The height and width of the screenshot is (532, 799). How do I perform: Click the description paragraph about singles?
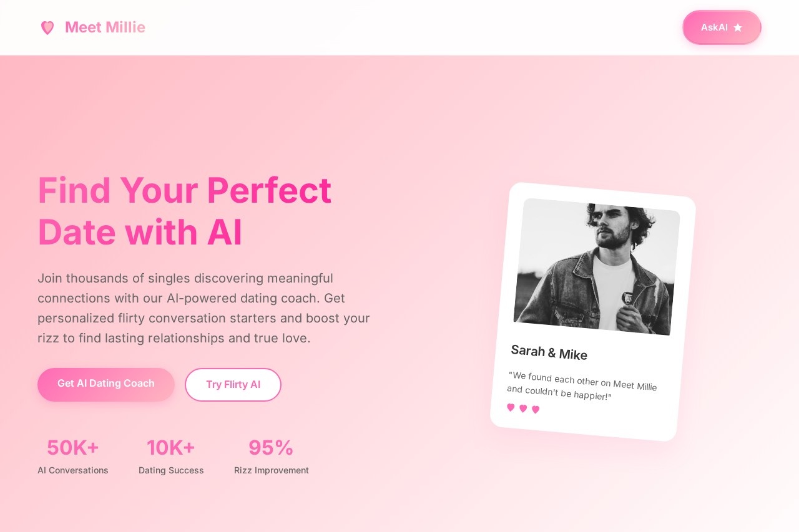click(x=204, y=308)
